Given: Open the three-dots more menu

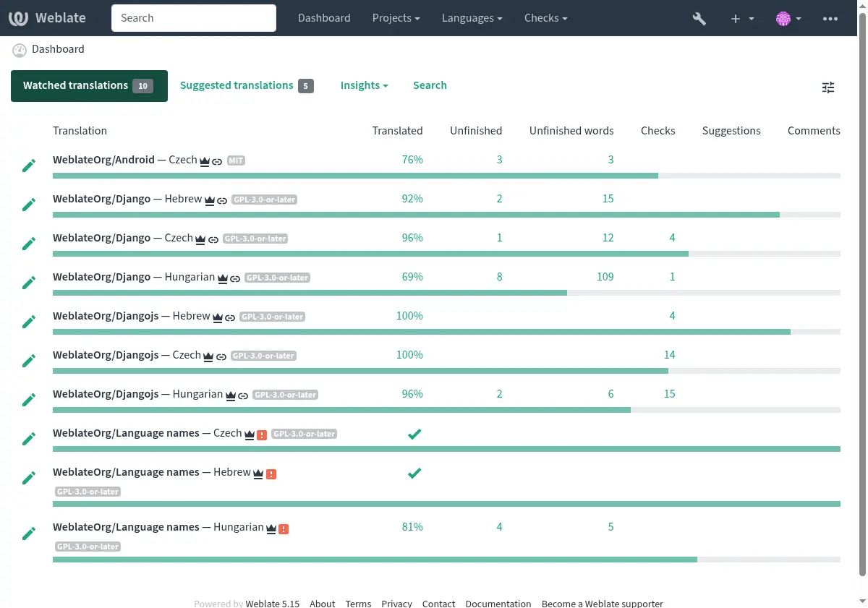Looking at the screenshot, I should click(x=830, y=19).
